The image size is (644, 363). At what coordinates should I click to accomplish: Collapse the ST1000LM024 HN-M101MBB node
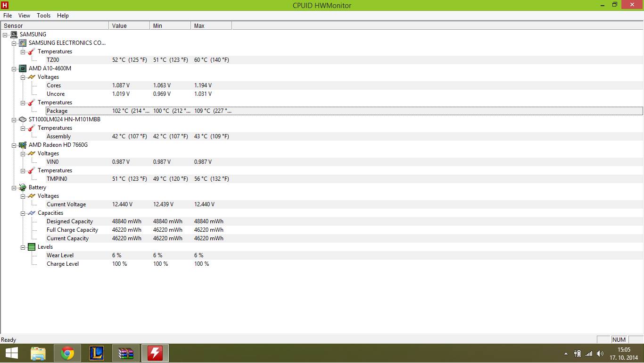pyautogui.click(x=14, y=119)
